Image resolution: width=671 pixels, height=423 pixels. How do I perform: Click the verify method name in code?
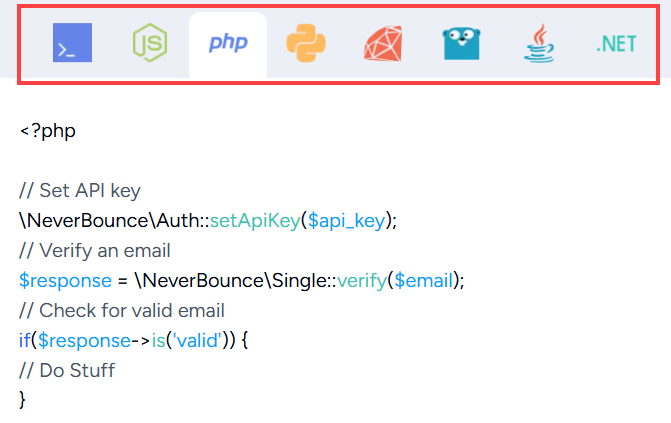[362, 281]
